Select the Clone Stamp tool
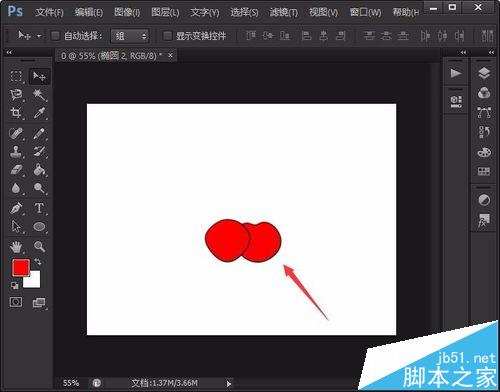Screen dimensions: 500x392 click(16, 152)
